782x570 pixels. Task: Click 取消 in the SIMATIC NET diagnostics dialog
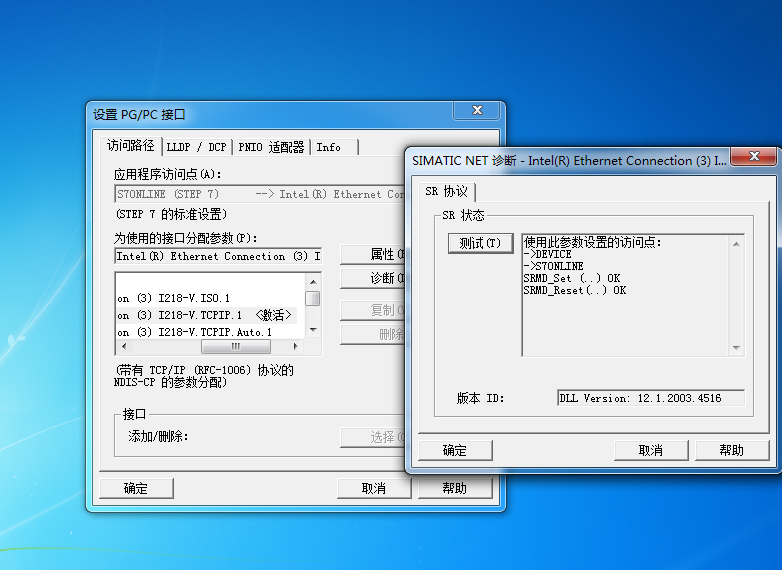coord(651,450)
